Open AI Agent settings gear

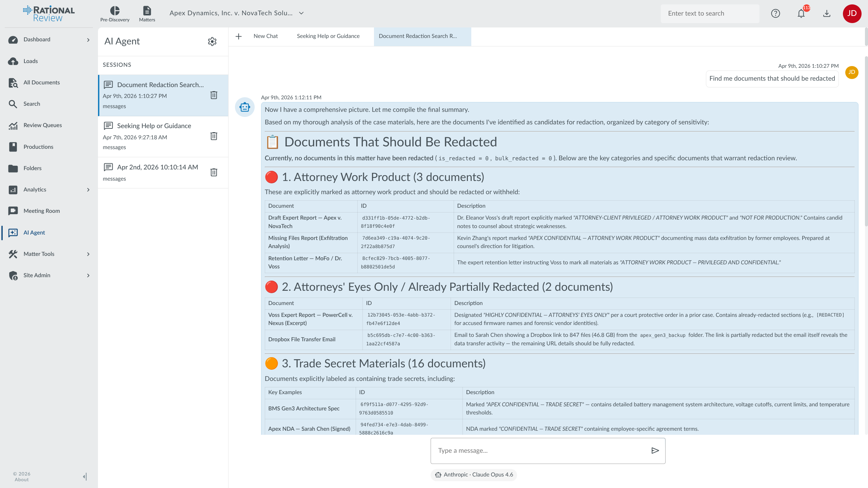212,41
